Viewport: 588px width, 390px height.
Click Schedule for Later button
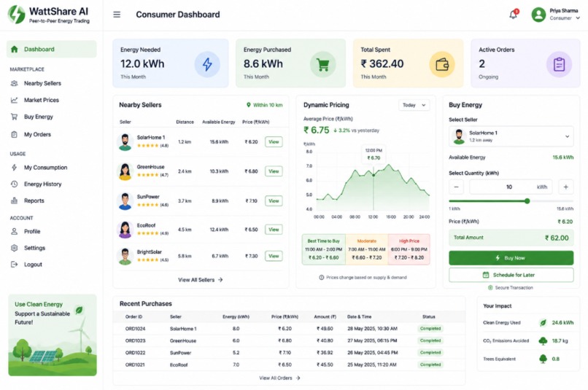click(511, 275)
